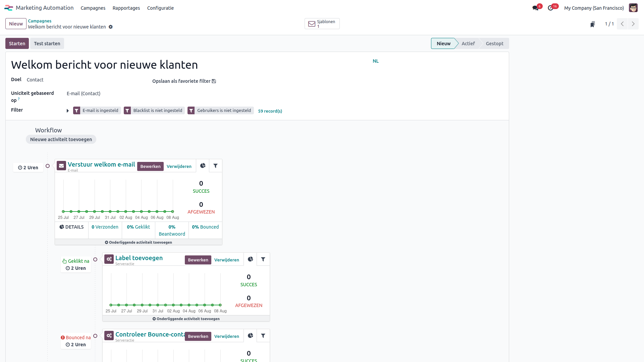Viewport: 644px width, 362px height.
Task: Click the filter funnel icon on Verstuur welkom e-mail
Action: tap(215, 166)
